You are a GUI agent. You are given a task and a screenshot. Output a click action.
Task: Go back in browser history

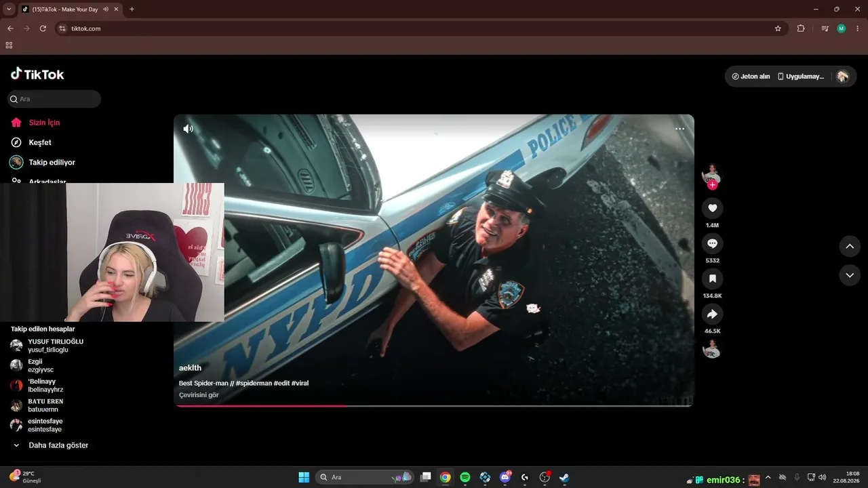click(x=10, y=28)
